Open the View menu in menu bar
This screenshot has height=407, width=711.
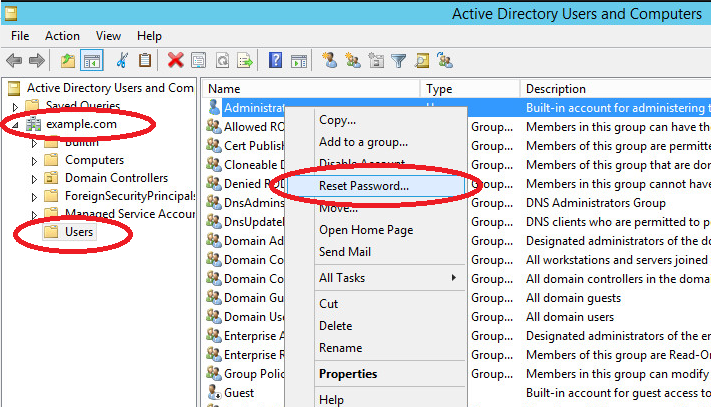point(106,35)
